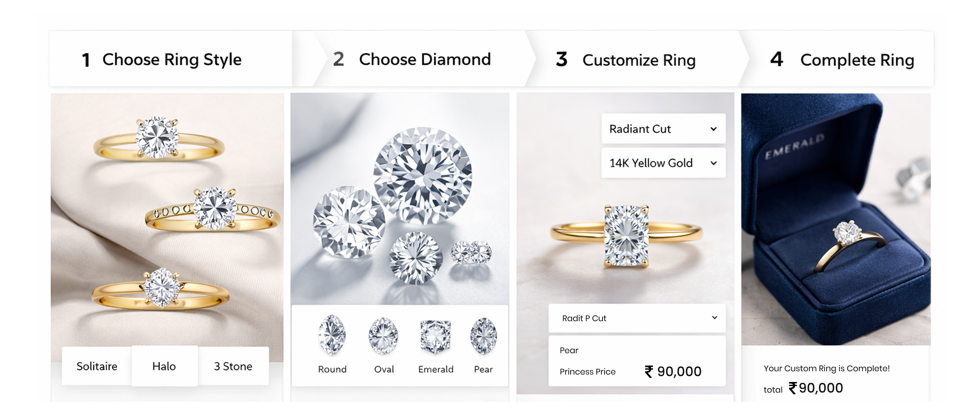980x414 pixels.
Task: Open the Radiant Cut dropdown
Action: point(663,129)
